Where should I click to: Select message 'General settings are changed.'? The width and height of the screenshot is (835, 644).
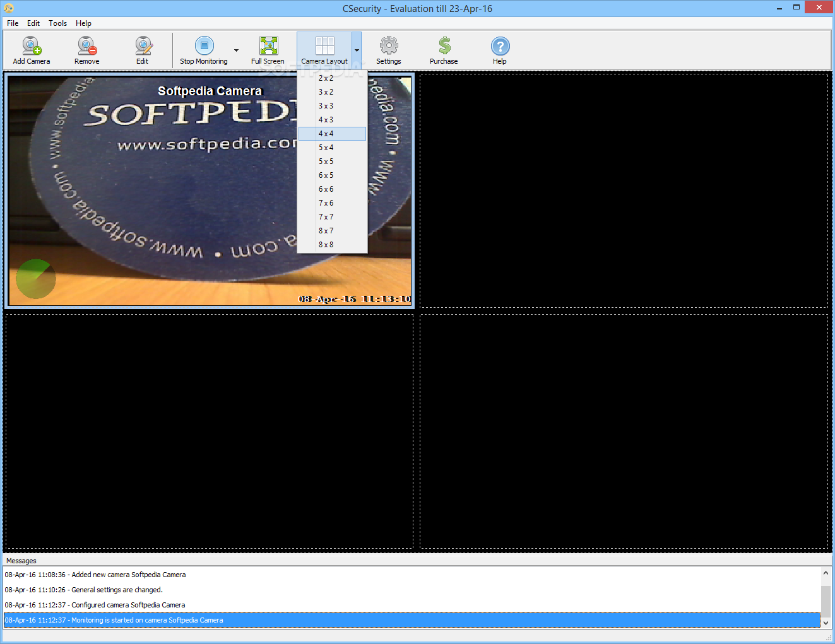tap(412, 590)
